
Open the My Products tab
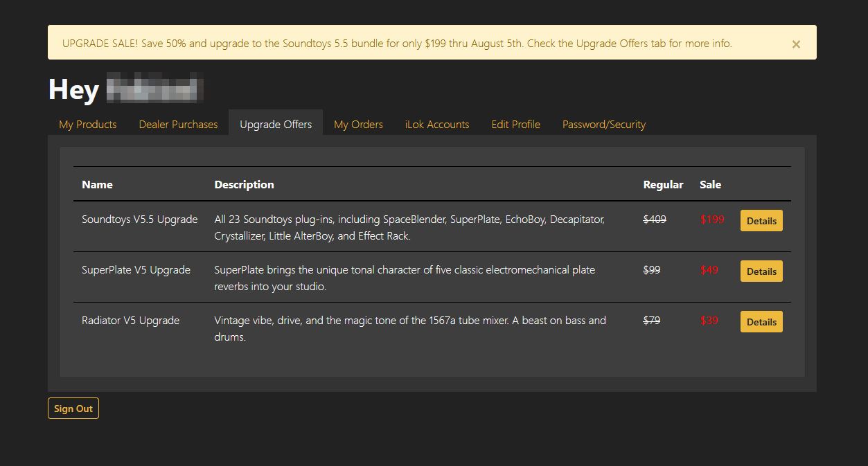tap(88, 125)
